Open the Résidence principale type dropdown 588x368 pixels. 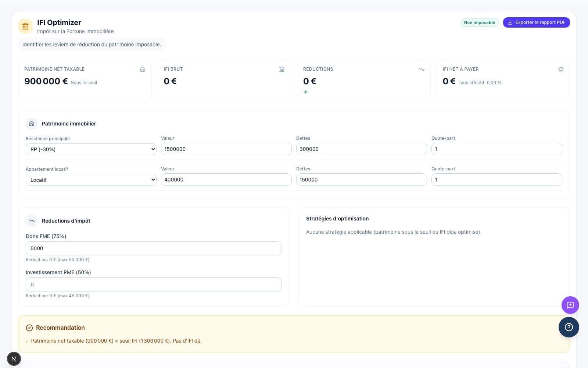tap(91, 149)
